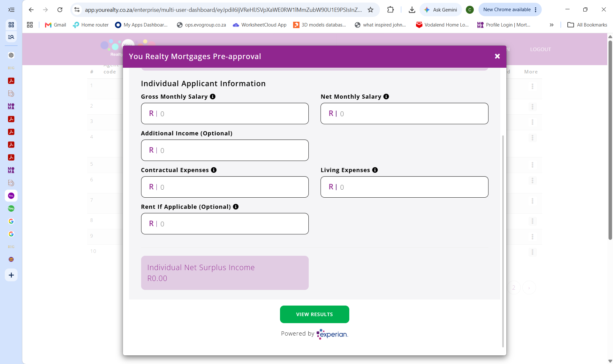Click the Contractual Expenses info icon
613x364 pixels.
[x=214, y=170]
